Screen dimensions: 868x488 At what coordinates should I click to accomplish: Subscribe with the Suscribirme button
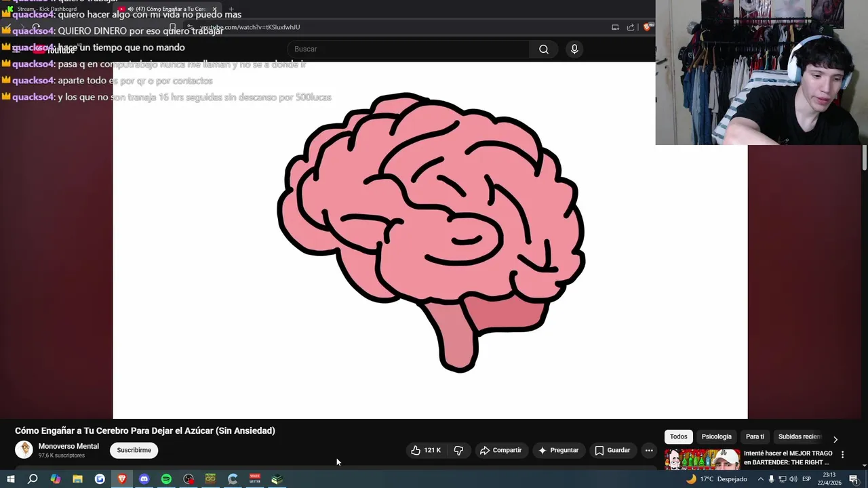134,450
